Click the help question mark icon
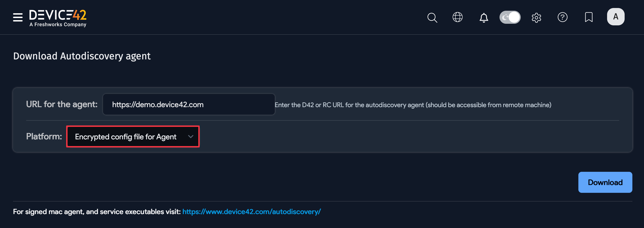 pyautogui.click(x=562, y=17)
